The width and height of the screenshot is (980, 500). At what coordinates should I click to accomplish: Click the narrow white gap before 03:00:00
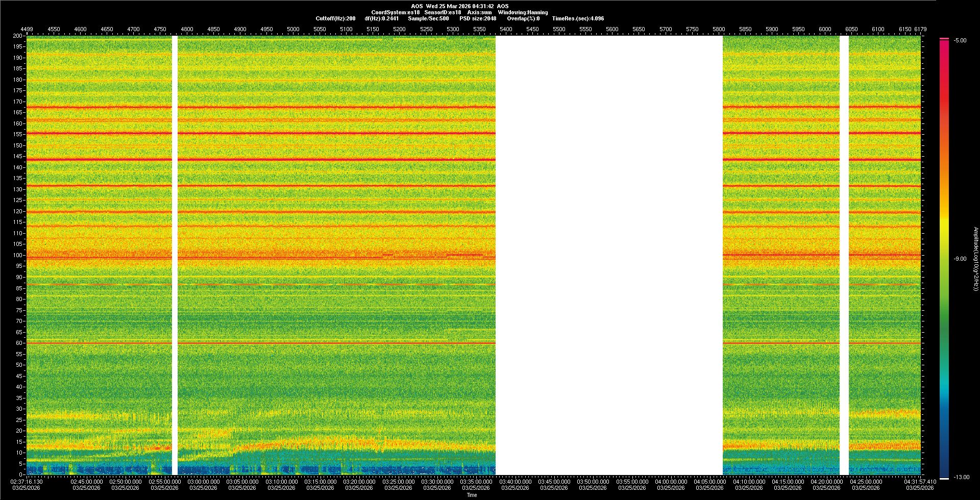pos(175,255)
